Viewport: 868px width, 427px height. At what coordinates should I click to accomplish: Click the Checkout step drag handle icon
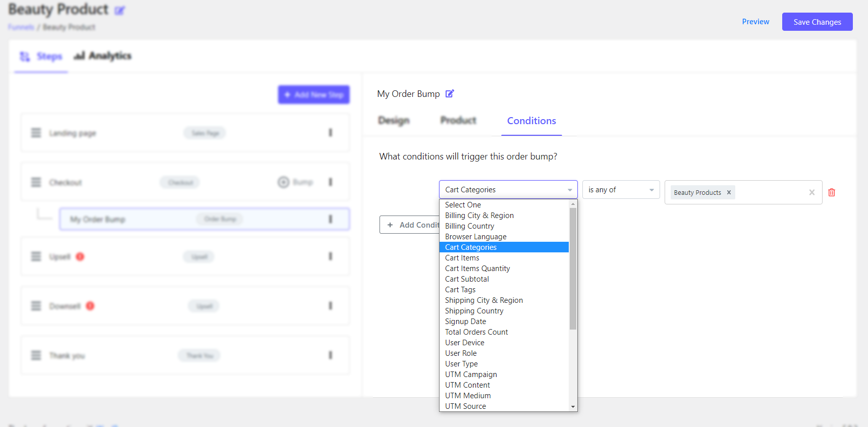(36, 182)
